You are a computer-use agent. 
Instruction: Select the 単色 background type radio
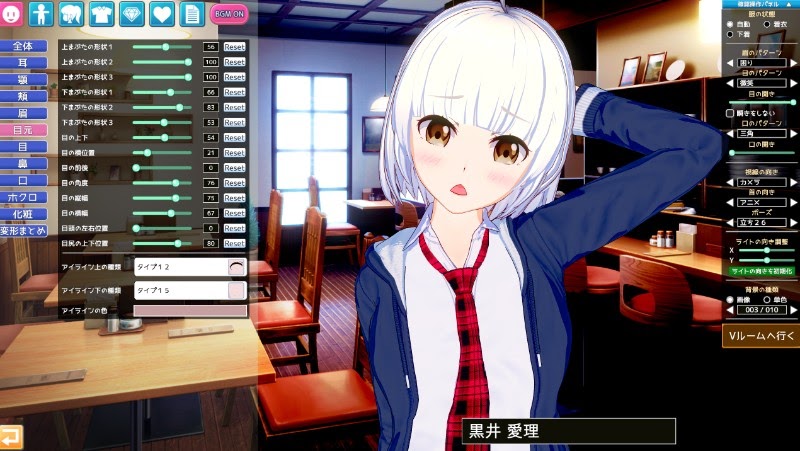766,299
